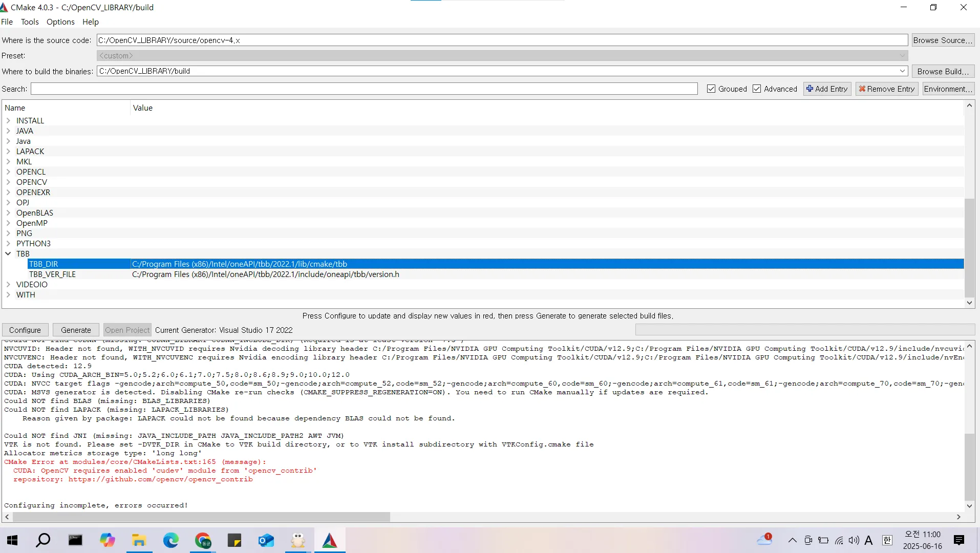The image size is (980, 553).
Task: Click into the Search field
Action: (364, 89)
